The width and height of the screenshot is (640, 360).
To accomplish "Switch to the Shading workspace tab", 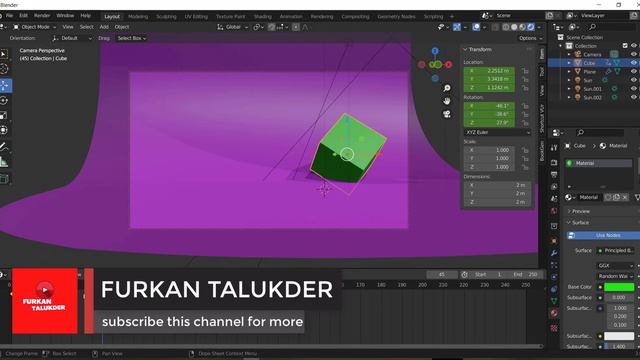I will point(262,16).
